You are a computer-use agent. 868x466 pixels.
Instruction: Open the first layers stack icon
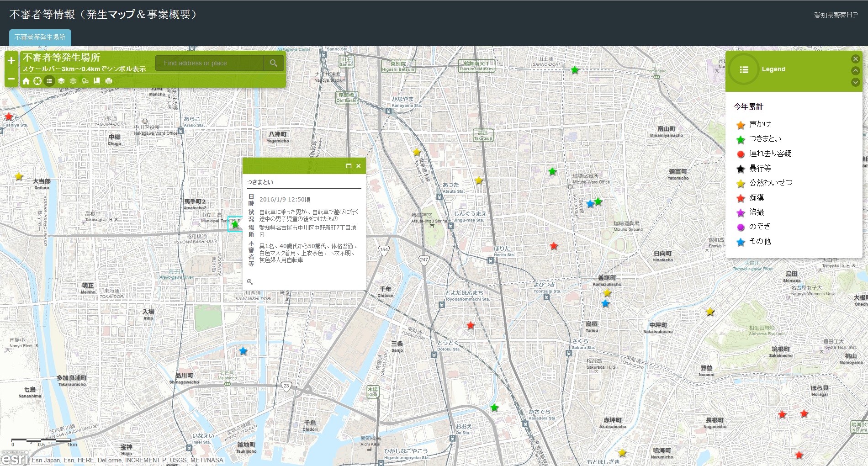[x=61, y=81]
